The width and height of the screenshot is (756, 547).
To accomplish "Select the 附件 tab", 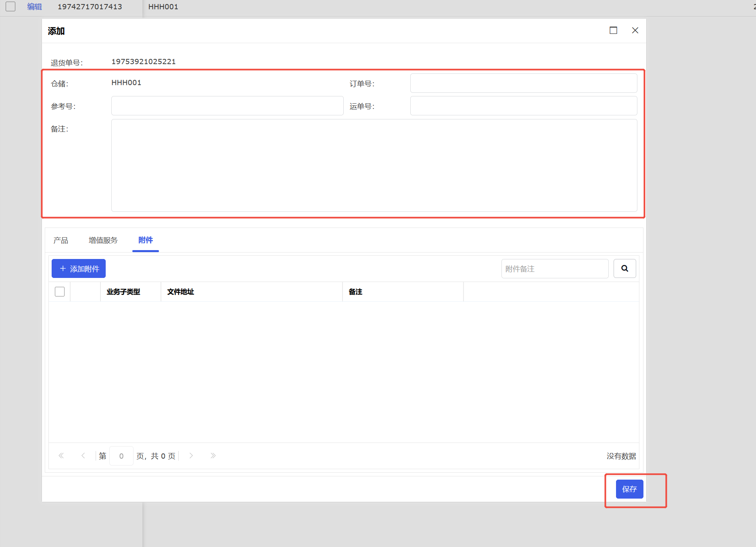I will [146, 240].
